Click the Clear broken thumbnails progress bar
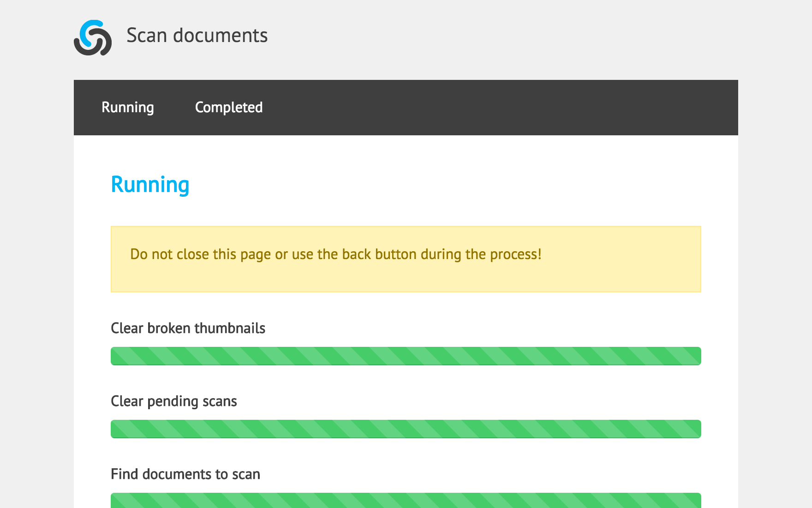812x508 pixels. click(x=406, y=356)
